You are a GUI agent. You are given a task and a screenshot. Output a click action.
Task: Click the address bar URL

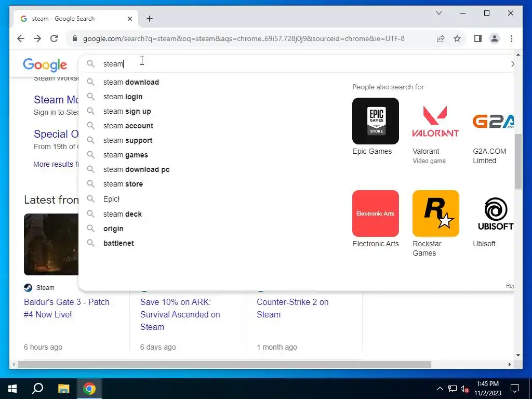pyautogui.click(x=244, y=38)
